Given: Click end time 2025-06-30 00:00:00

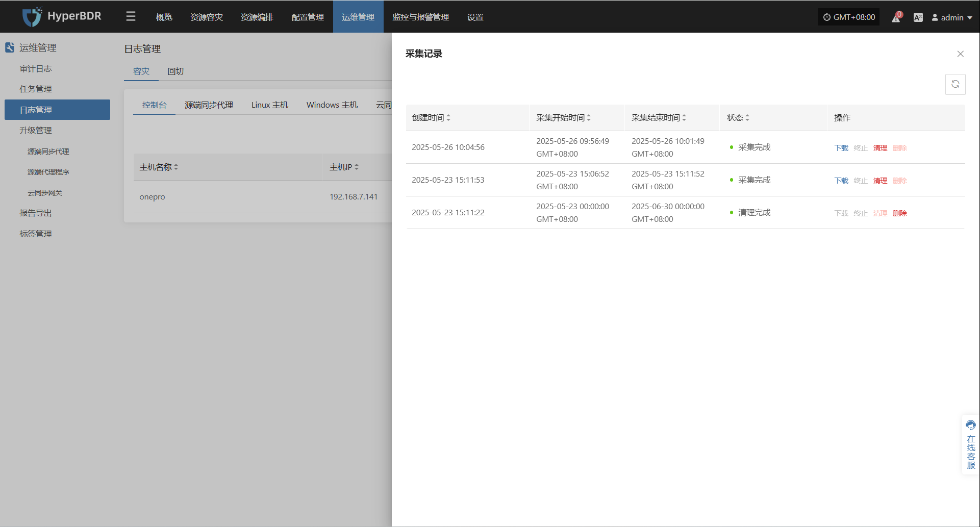Looking at the screenshot, I should pos(668,207).
